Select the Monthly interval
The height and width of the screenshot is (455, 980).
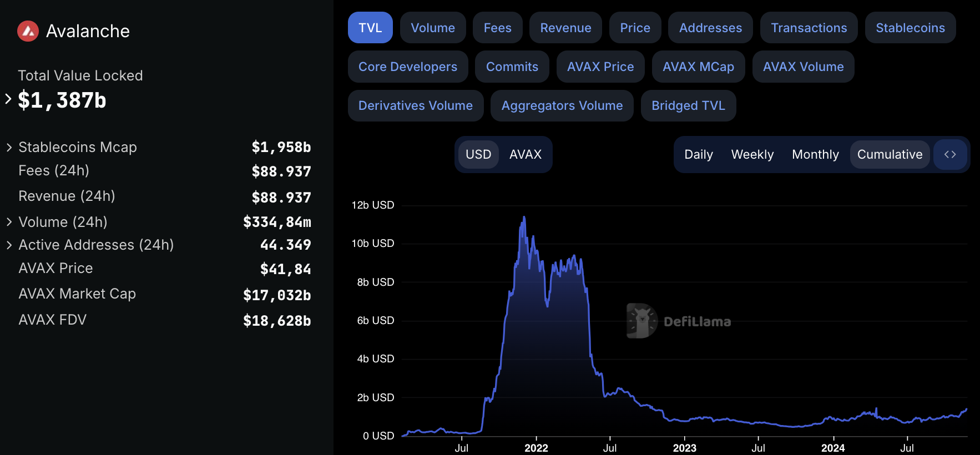coord(815,154)
